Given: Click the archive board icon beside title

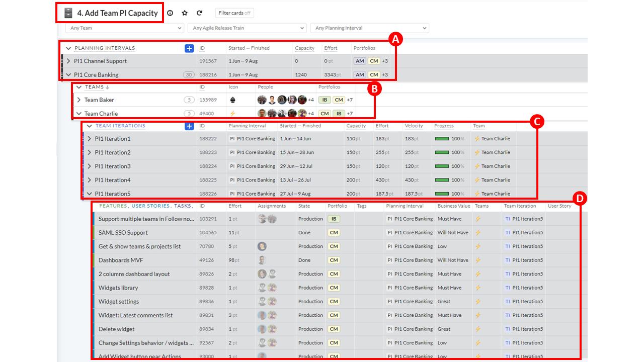Looking at the screenshot, I should tap(68, 13).
